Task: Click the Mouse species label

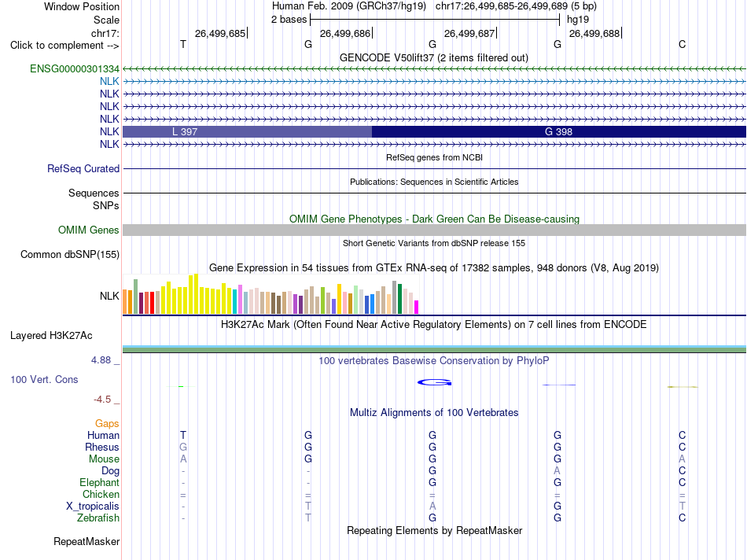Action: [x=104, y=459]
